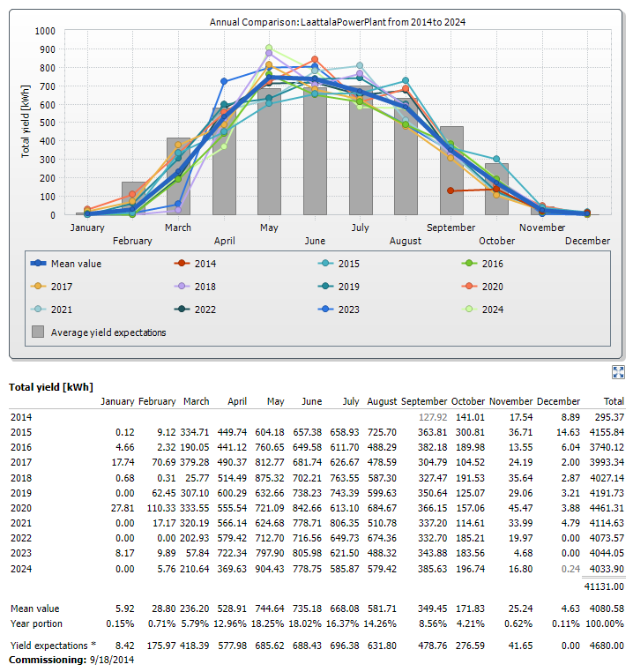Image resolution: width=633 pixels, height=672 pixels.
Task: Click the Yield expectations row label
Action: click(x=45, y=646)
